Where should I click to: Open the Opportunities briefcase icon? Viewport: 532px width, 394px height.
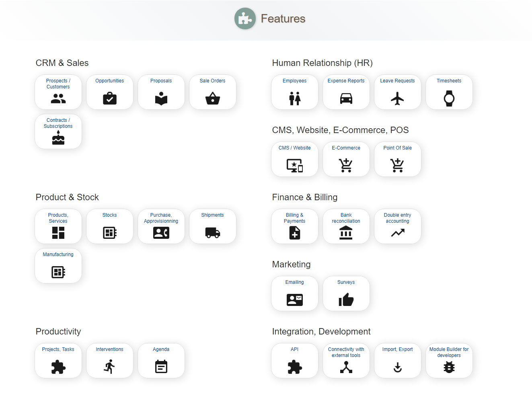(x=109, y=98)
